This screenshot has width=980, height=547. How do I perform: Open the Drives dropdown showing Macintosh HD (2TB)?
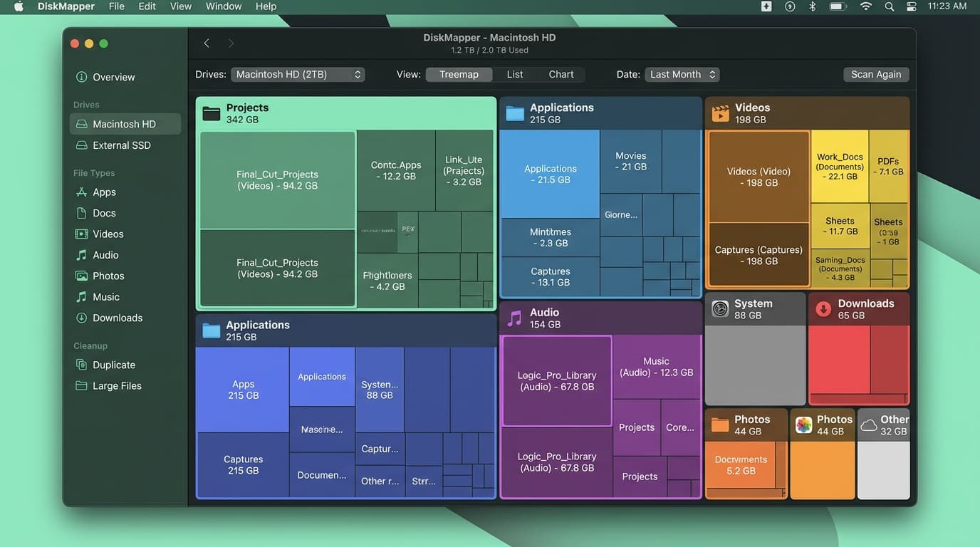pos(298,75)
